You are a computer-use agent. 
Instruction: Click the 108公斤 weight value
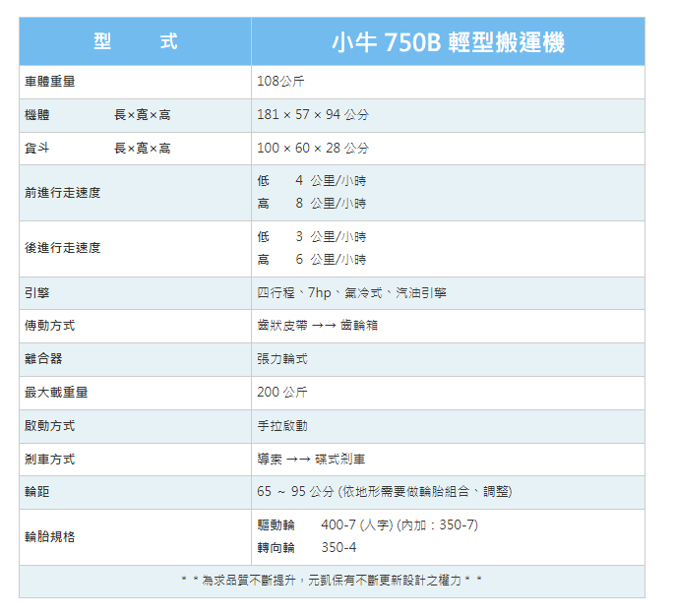click(280, 82)
